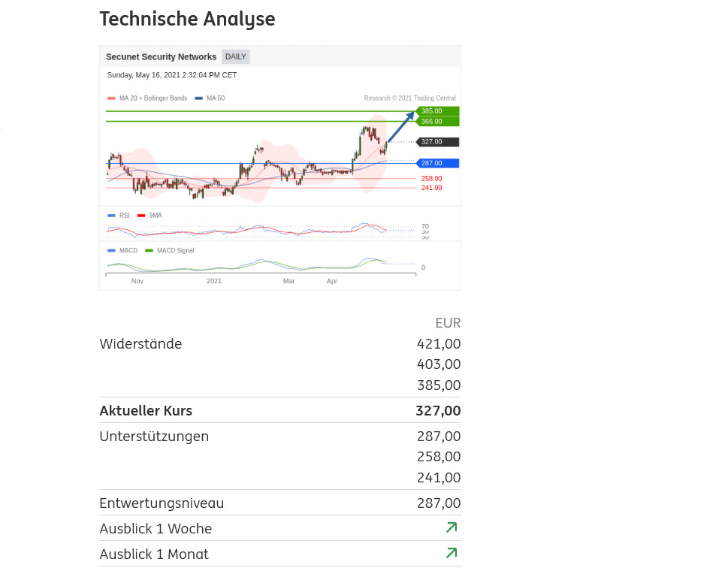The height and width of the screenshot is (571, 728).
Task: Click the Aktueller Kurs row label
Action: point(146,411)
